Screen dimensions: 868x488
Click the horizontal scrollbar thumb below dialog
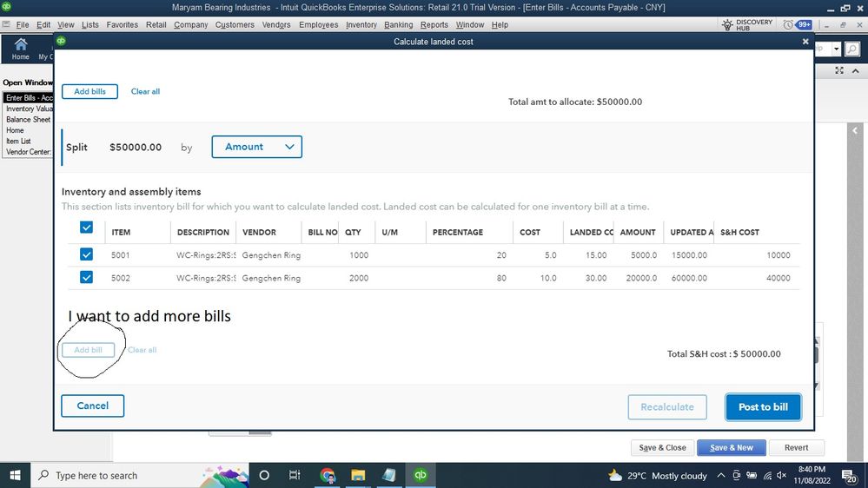[x=260, y=432]
